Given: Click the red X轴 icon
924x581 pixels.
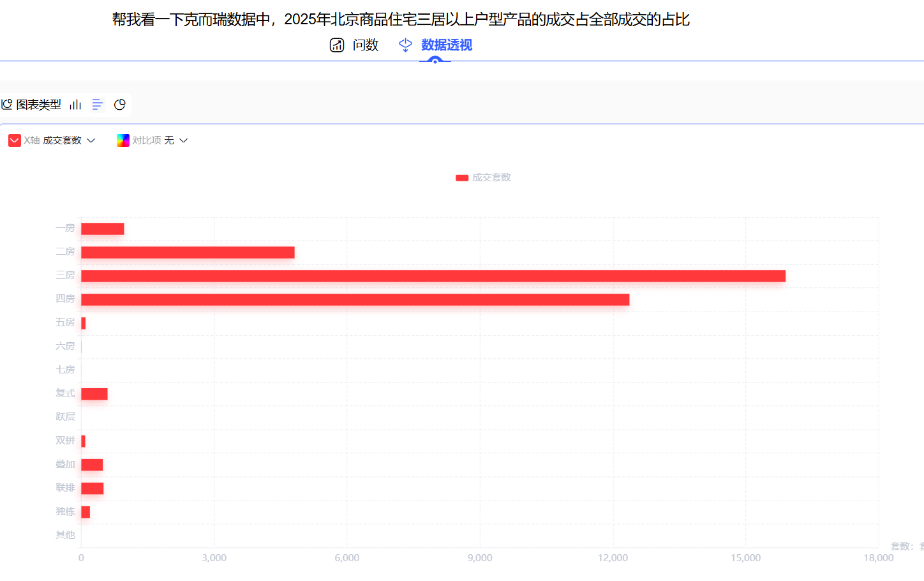Looking at the screenshot, I should point(15,140).
